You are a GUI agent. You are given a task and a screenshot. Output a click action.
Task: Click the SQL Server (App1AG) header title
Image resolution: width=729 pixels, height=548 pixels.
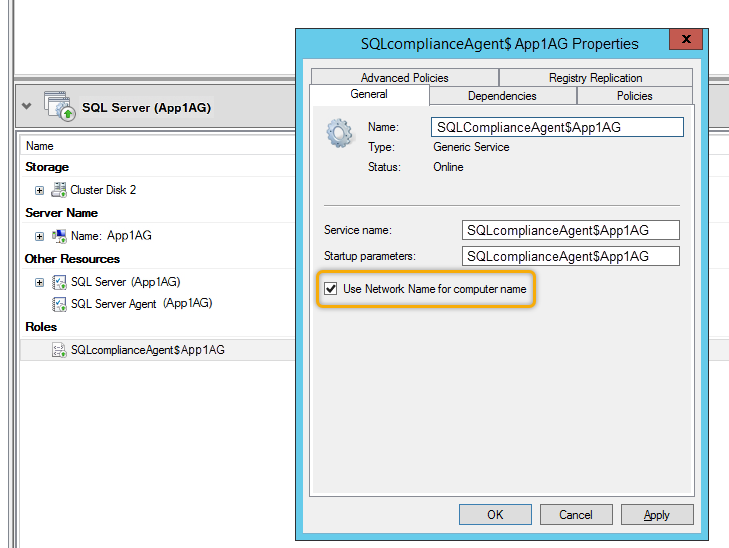tap(146, 108)
